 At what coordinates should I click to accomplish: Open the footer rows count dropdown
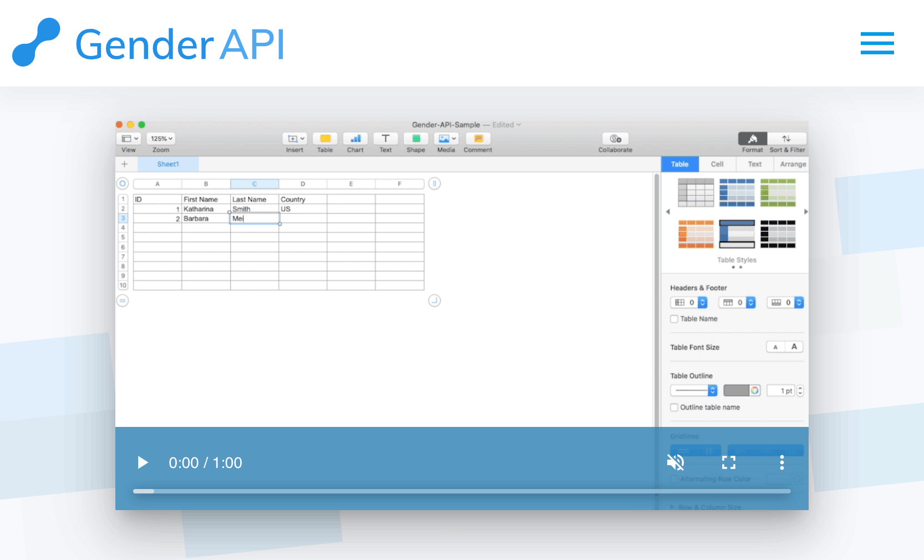click(x=785, y=302)
